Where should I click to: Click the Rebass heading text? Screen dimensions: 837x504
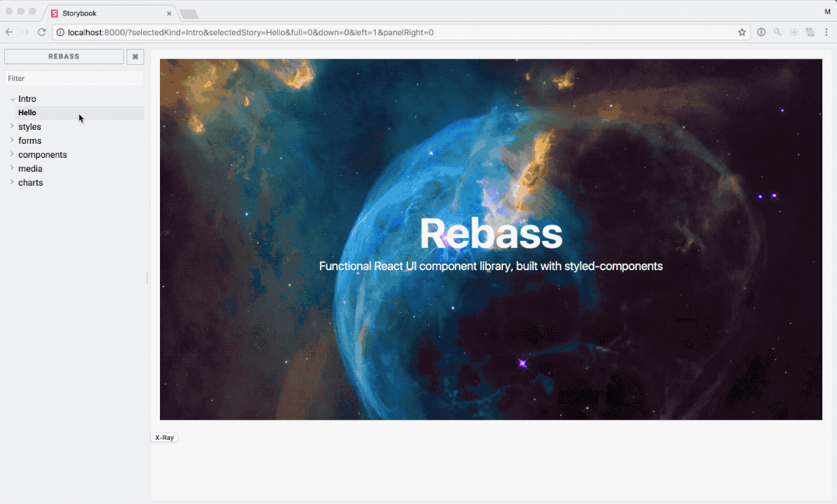491,234
